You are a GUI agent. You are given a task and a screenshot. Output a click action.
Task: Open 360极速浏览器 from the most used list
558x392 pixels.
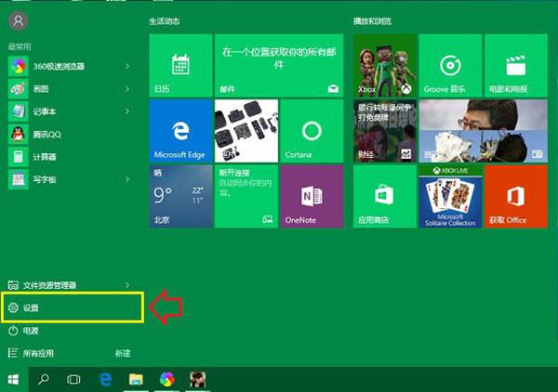(69, 66)
